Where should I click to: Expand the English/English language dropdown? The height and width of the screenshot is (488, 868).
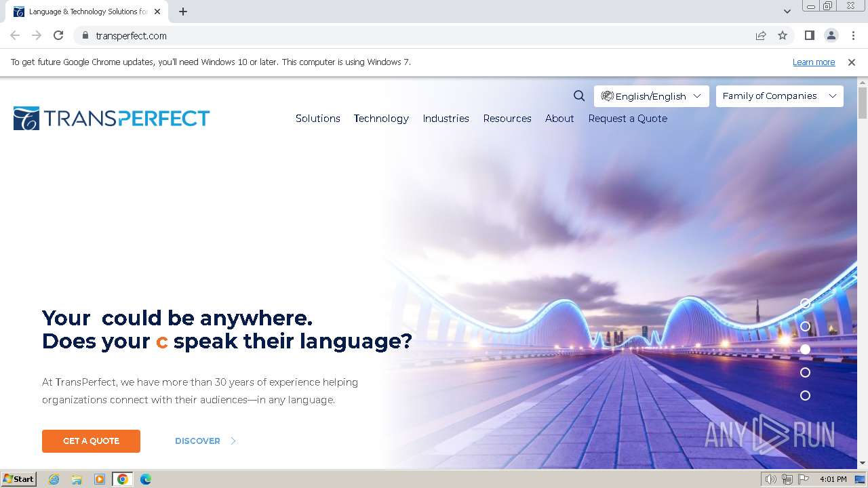click(652, 96)
